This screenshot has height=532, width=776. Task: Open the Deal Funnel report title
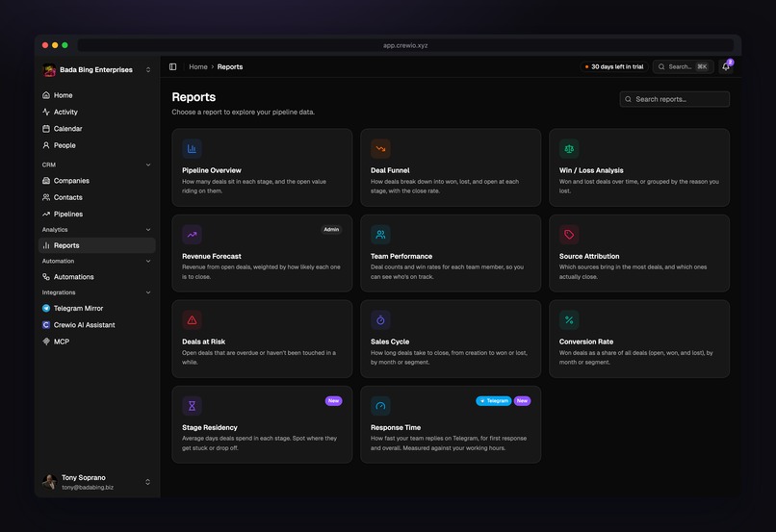pos(390,170)
